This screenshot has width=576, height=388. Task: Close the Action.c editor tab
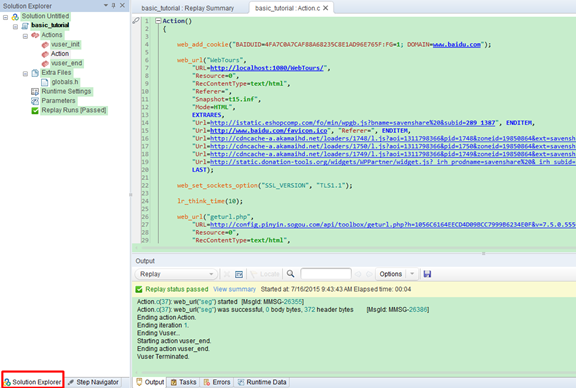(x=325, y=8)
